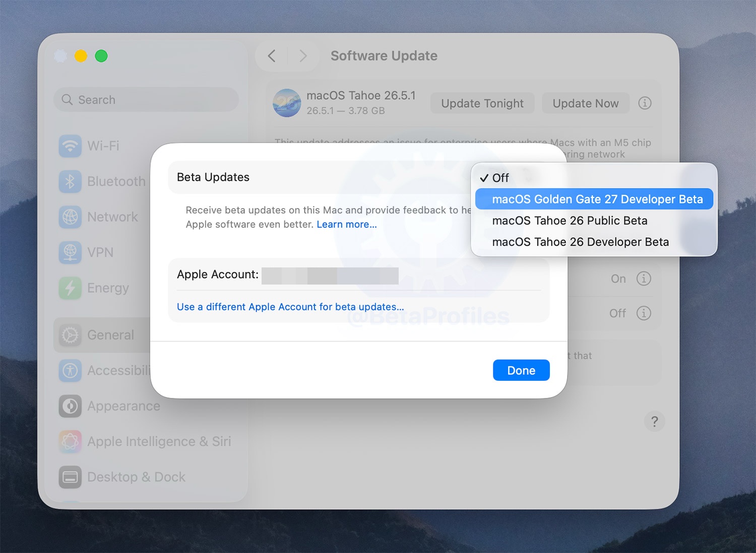Image resolution: width=756 pixels, height=553 pixels.
Task: Click the yellow minimize window button
Action: 81,56
